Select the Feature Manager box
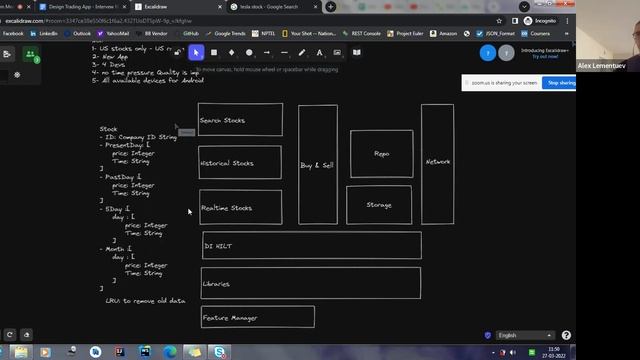 [258, 317]
